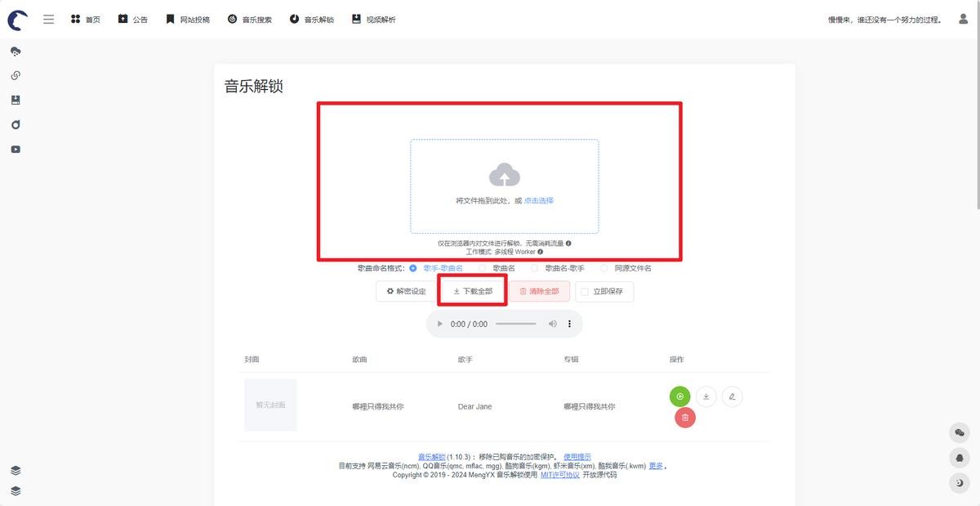Click the 清除全部 button

540,292
